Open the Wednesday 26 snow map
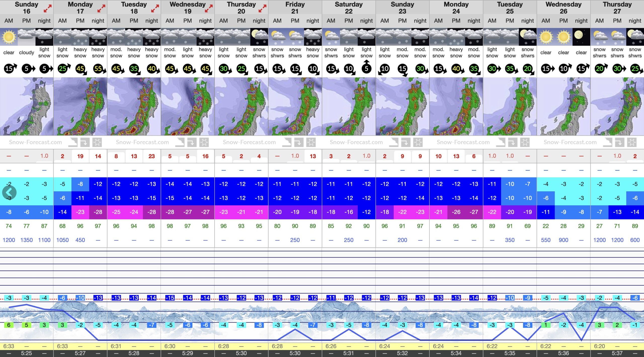The width and height of the screenshot is (644, 357). pyautogui.click(x=563, y=107)
